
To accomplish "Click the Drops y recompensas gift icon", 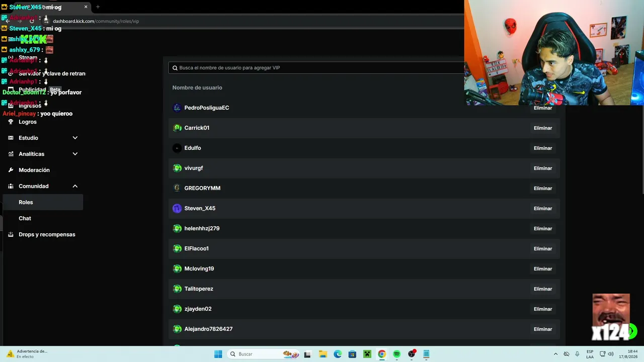I will click(x=11, y=234).
